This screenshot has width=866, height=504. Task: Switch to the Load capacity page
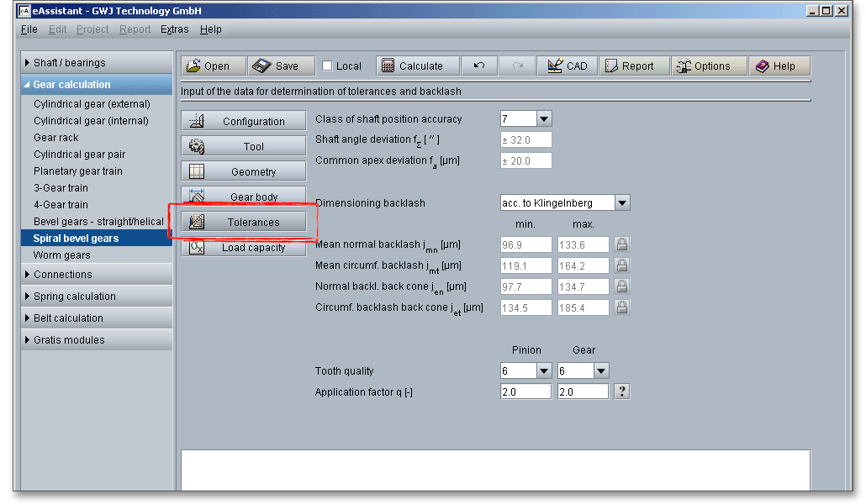[244, 248]
